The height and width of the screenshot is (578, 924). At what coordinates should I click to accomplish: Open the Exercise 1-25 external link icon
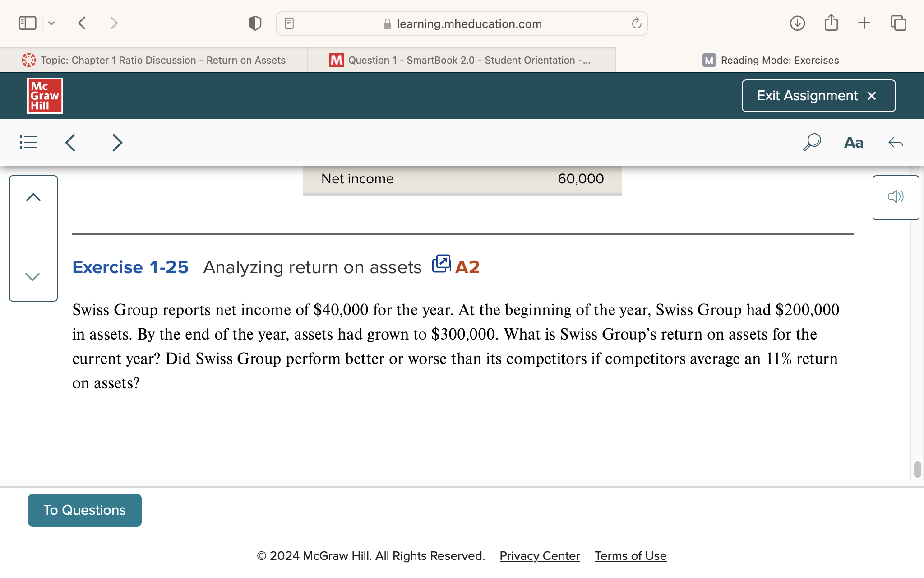(441, 264)
